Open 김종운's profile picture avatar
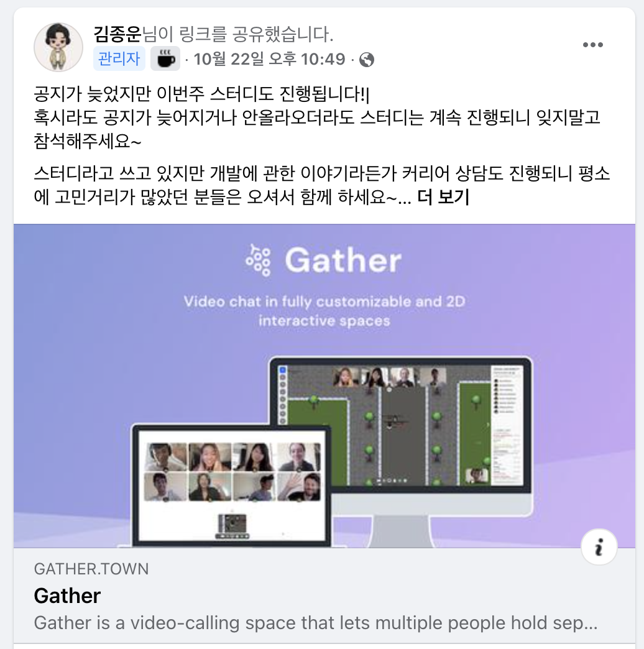The height and width of the screenshot is (649, 644). 58,47
